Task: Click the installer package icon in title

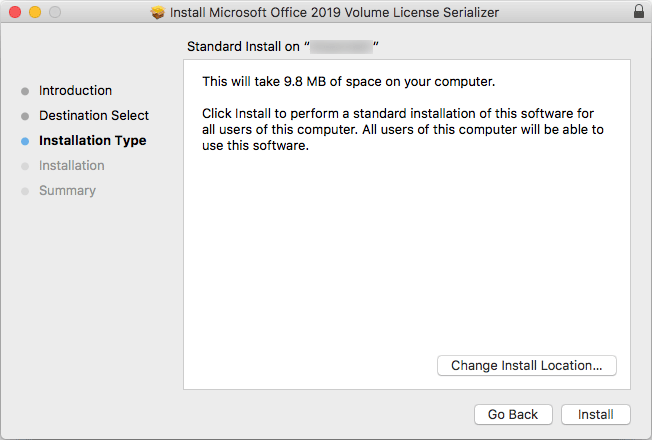Action: [x=158, y=12]
